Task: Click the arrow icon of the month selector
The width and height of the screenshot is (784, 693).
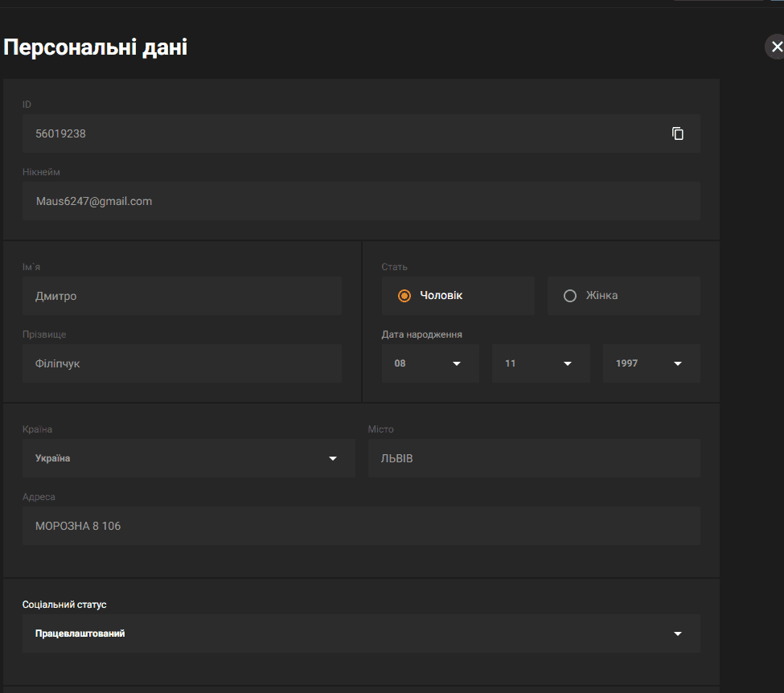Action: coord(568,363)
